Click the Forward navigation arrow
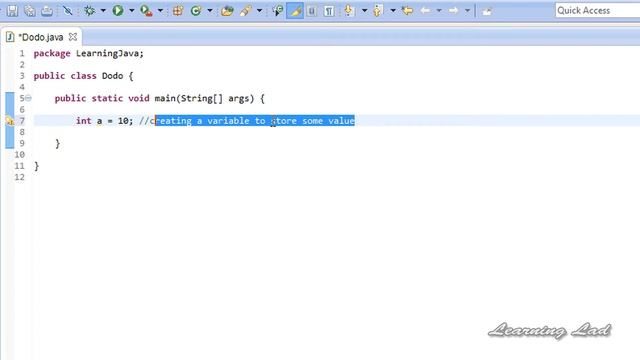Image resolution: width=640 pixels, height=360 pixels. coord(453,11)
